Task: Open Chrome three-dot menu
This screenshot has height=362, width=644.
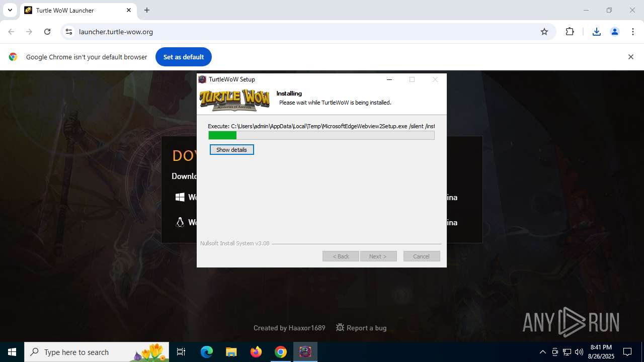Action: 633,32
